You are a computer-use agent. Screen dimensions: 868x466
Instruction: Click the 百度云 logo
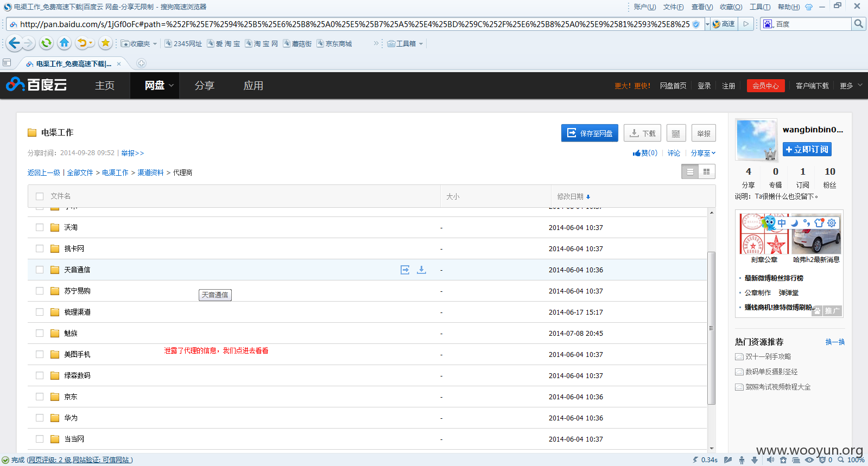36,85
